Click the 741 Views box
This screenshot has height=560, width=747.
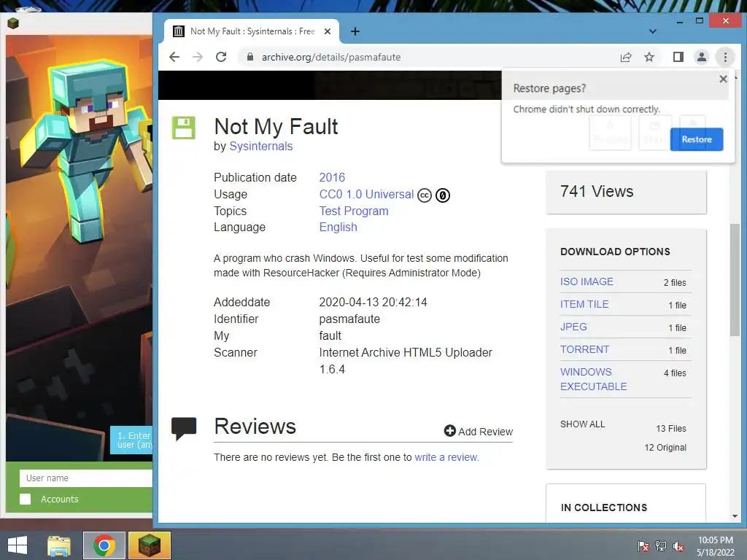tap(626, 192)
